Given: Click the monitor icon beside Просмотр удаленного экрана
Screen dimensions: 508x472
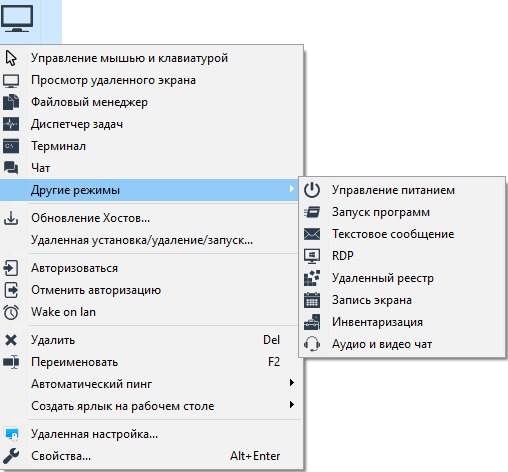Looking at the screenshot, I should [x=11, y=81].
